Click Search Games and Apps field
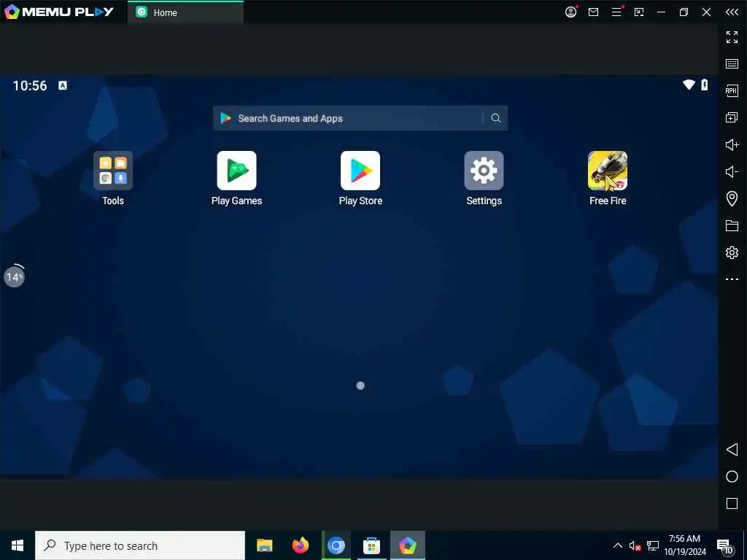 point(360,118)
